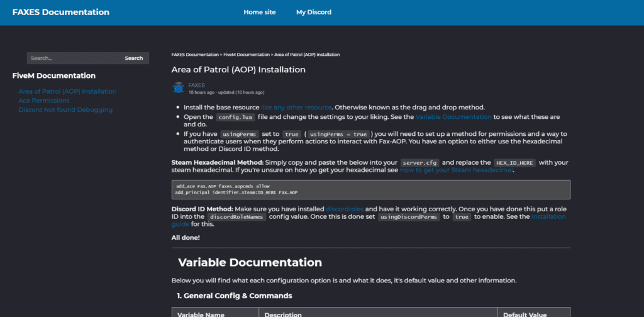The height and width of the screenshot is (317, 644).
Task: Go to FAXES Documentation breadcrumb
Action: [195, 55]
